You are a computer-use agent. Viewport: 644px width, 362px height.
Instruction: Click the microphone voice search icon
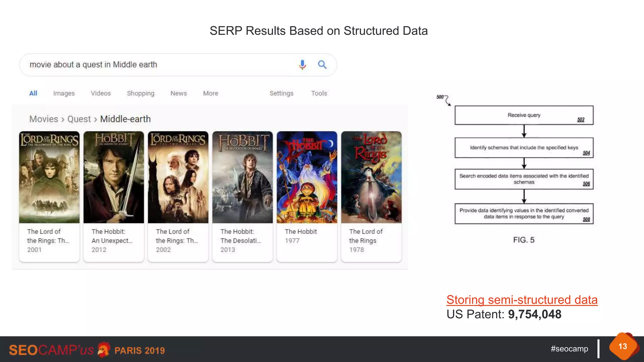302,65
